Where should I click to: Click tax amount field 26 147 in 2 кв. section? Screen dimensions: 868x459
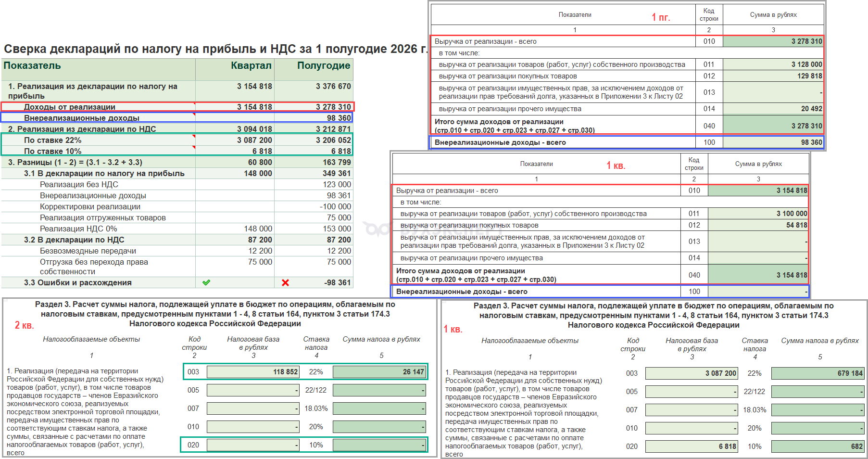[379, 372]
